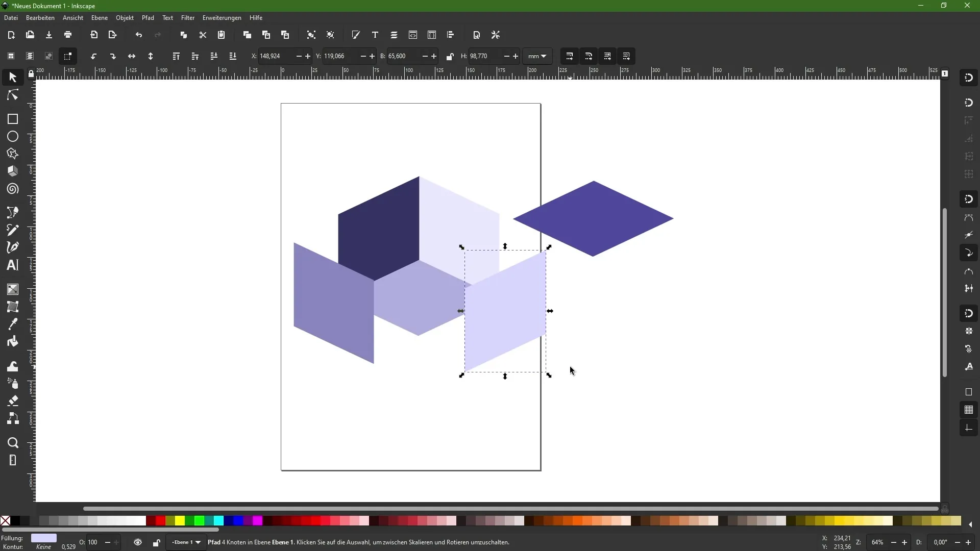This screenshot has width=980, height=551.
Task: Open the Bearbeiten menu
Action: coord(40,18)
